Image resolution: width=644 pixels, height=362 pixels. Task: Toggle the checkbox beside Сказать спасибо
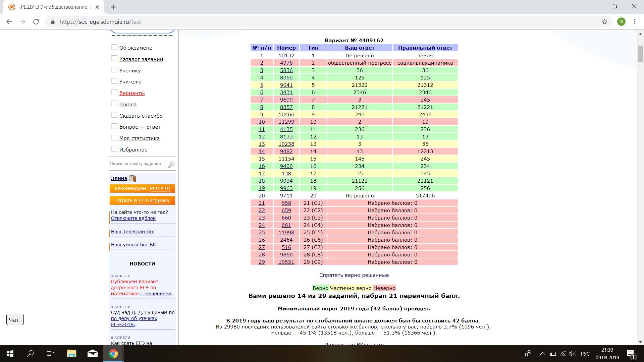point(114,115)
